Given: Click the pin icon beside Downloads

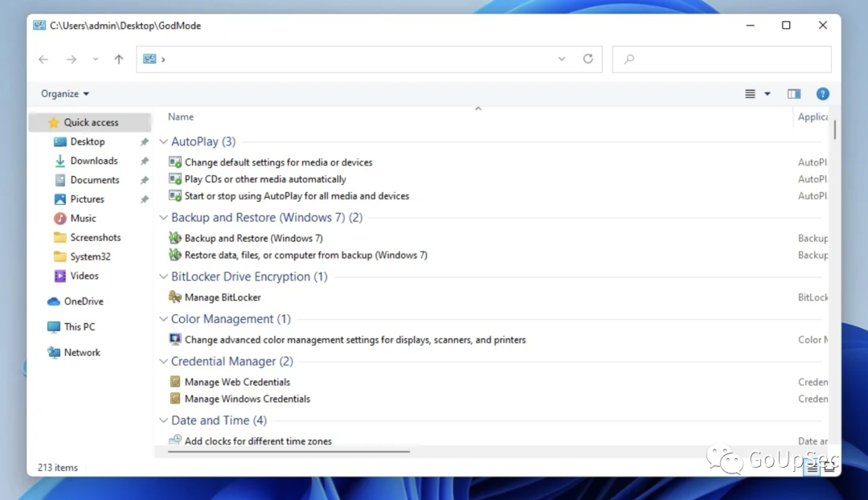Looking at the screenshot, I should [x=145, y=161].
